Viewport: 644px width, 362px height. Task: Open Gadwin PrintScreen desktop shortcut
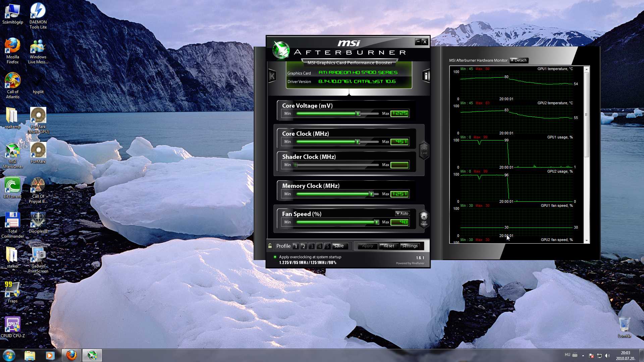click(x=38, y=260)
